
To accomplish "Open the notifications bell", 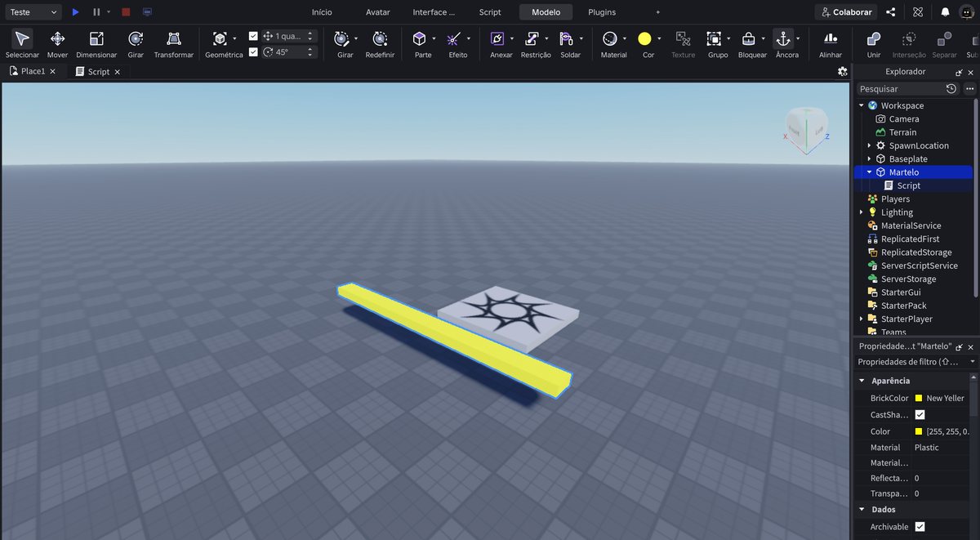I will (x=945, y=12).
